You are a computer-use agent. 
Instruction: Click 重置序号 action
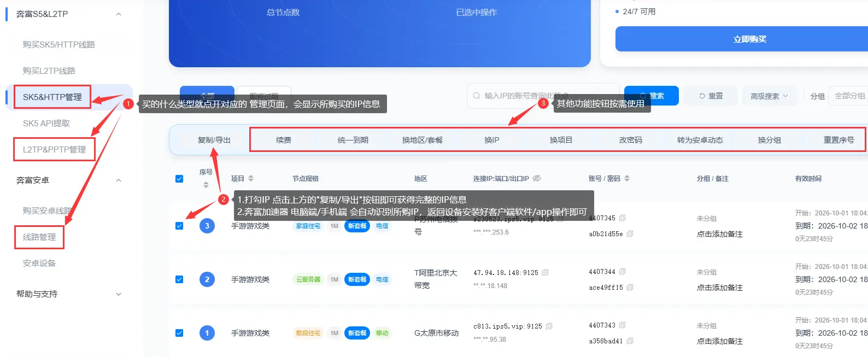(x=839, y=140)
